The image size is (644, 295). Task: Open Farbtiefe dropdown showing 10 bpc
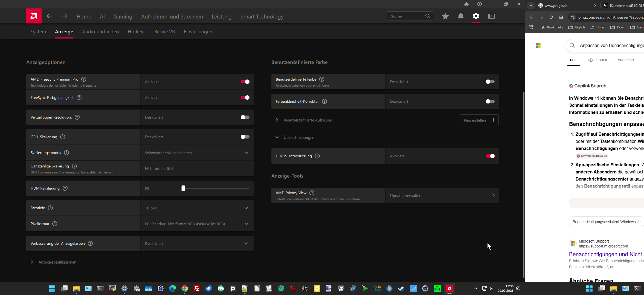(197, 208)
